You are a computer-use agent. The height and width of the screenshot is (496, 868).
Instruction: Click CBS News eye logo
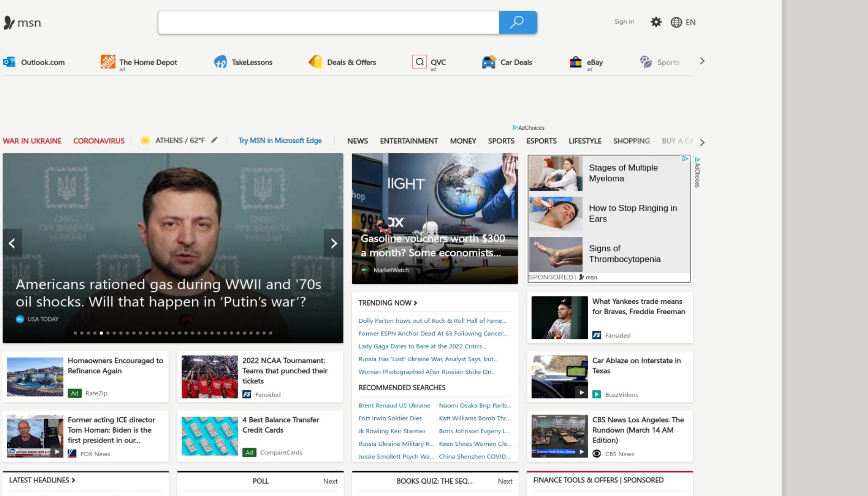[597, 453]
